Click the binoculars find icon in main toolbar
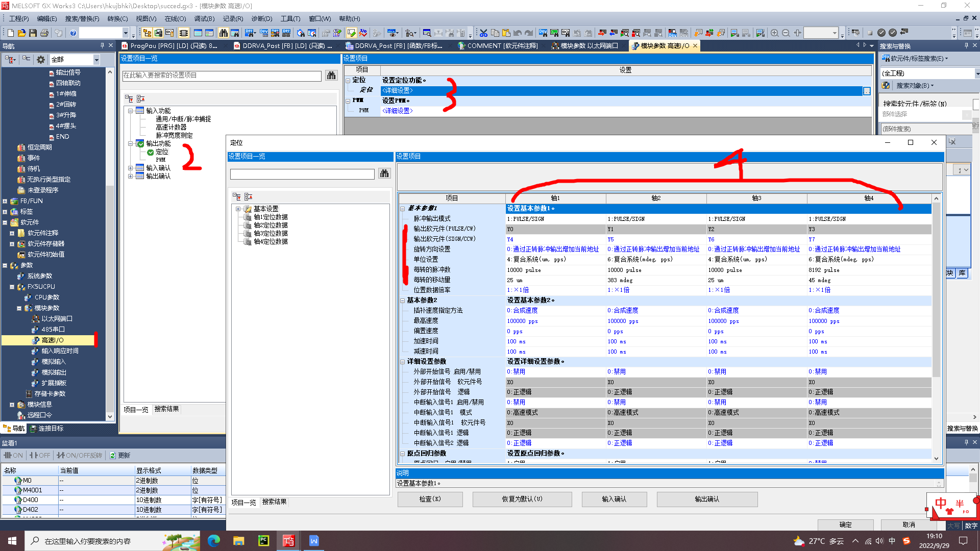980x551 pixels. click(x=224, y=33)
